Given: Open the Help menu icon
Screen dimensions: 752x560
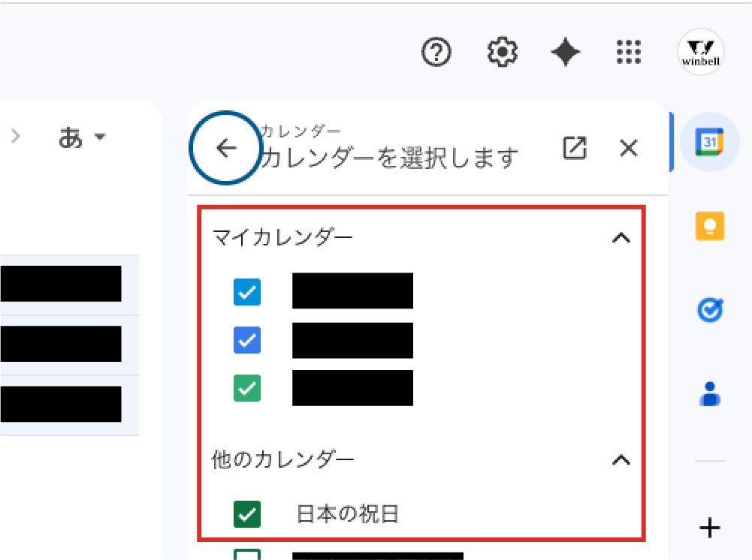Looking at the screenshot, I should tap(436, 53).
